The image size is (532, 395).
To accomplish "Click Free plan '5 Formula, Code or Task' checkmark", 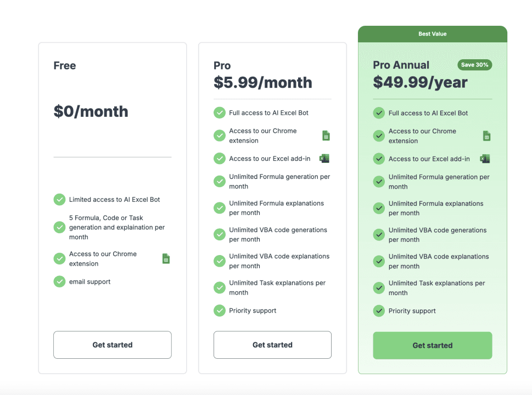I will 59,227.
